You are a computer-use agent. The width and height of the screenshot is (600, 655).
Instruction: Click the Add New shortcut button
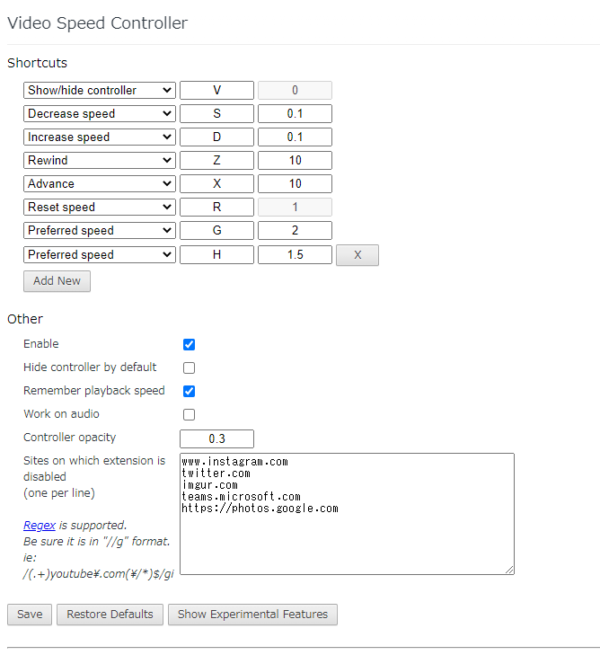57,281
